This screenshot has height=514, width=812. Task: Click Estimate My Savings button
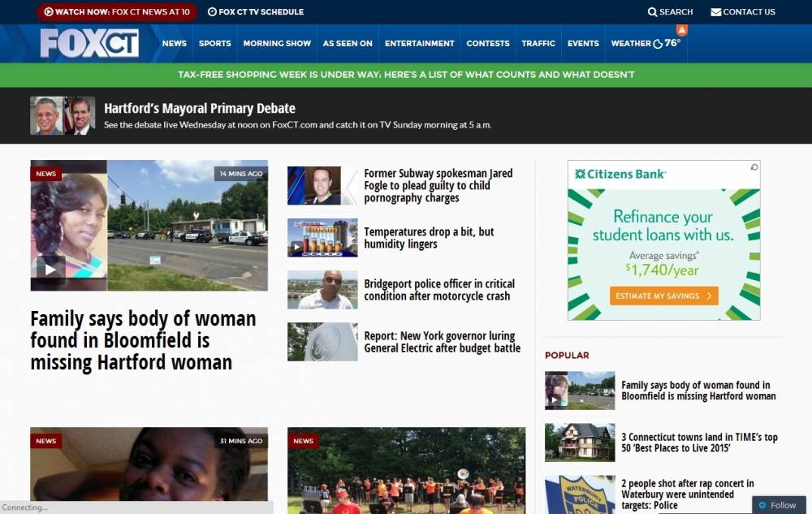pyautogui.click(x=663, y=296)
